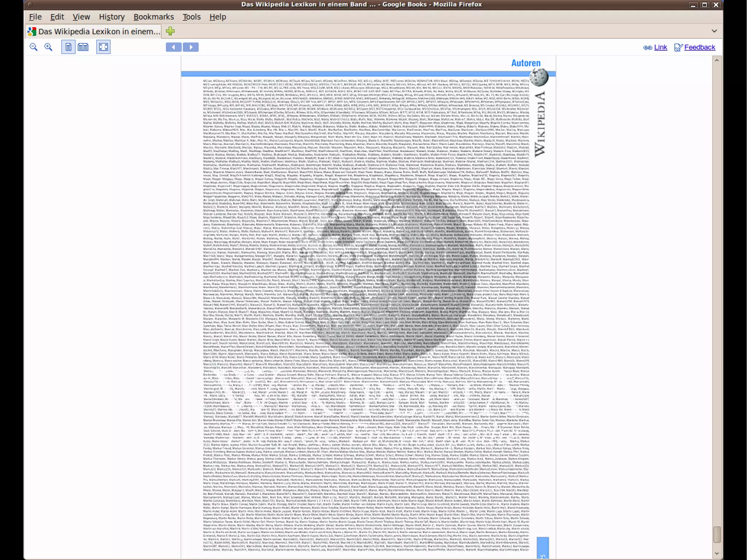
Task: Click the Wikipedia globe logo on page
Action: [x=539, y=77]
